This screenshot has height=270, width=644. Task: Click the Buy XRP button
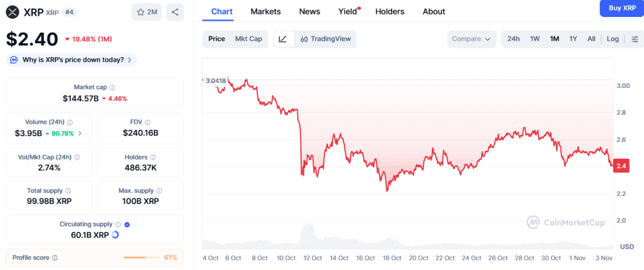pos(622,8)
